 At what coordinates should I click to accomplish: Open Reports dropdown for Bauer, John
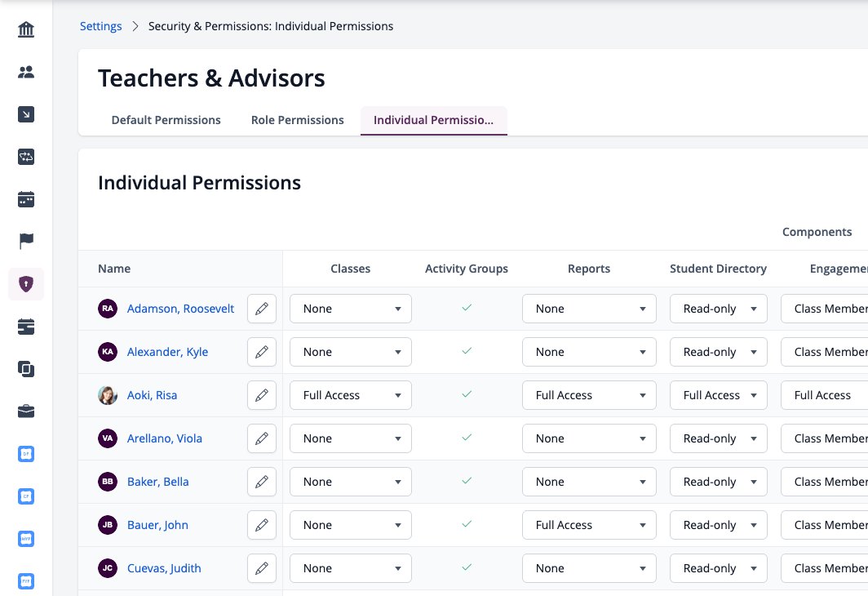589,525
